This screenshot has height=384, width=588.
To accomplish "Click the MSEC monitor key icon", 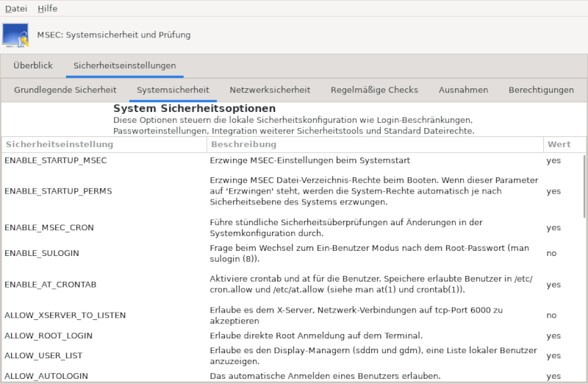I will point(15,35).
